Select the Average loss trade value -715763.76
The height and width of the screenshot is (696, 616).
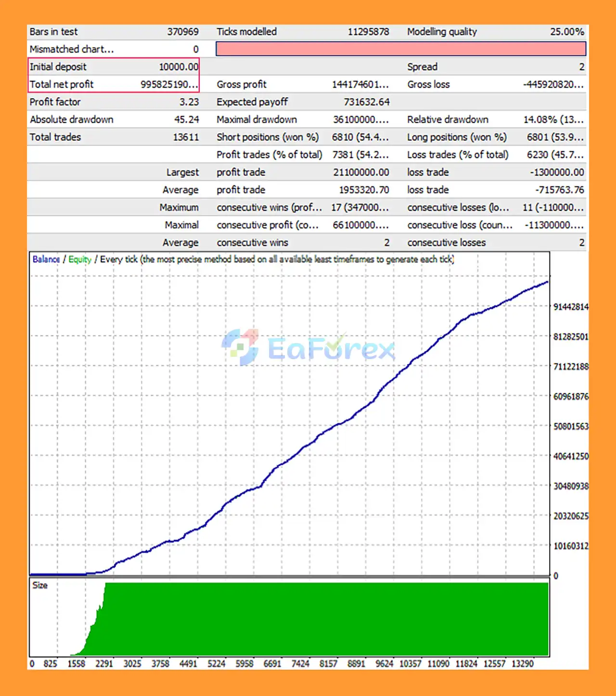pos(559,190)
